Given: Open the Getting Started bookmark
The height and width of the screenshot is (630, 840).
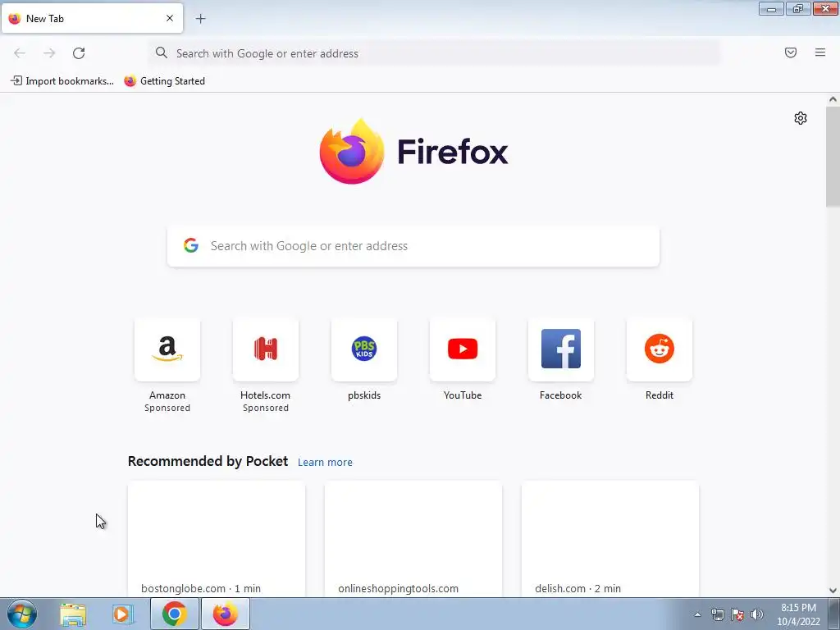Looking at the screenshot, I should click(x=164, y=81).
